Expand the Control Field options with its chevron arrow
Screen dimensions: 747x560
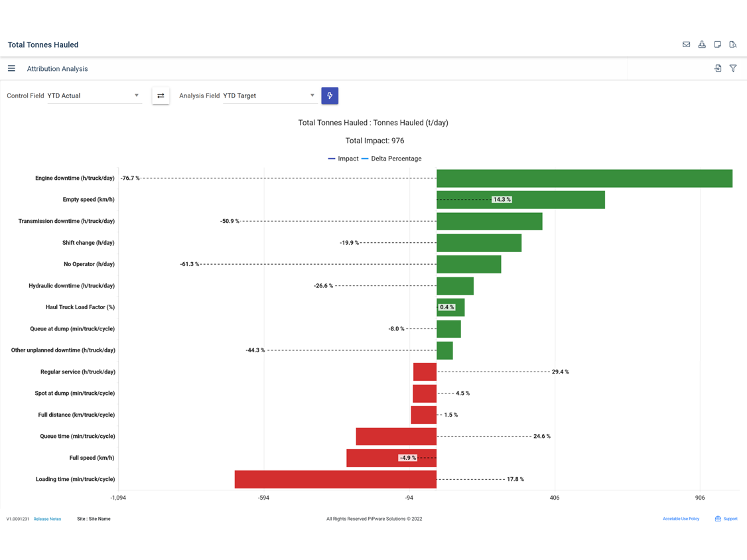pyautogui.click(x=137, y=96)
